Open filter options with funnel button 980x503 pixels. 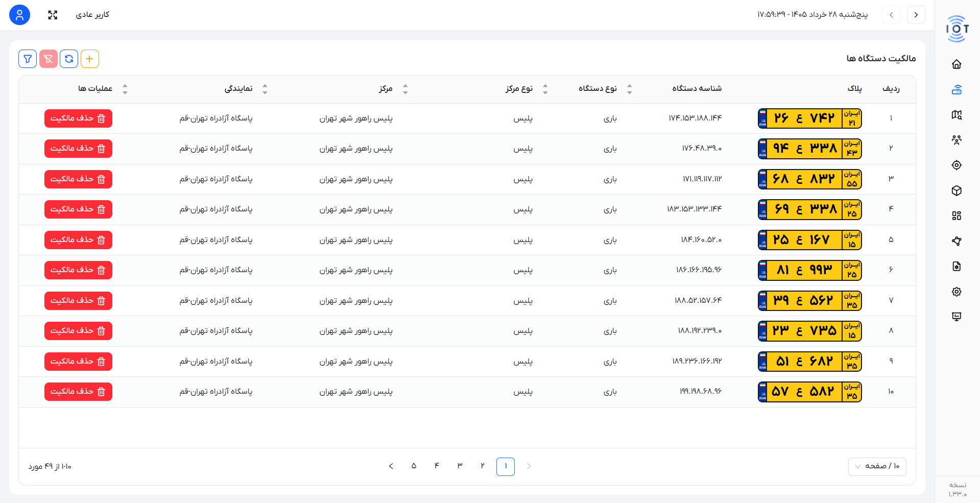(28, 59)
